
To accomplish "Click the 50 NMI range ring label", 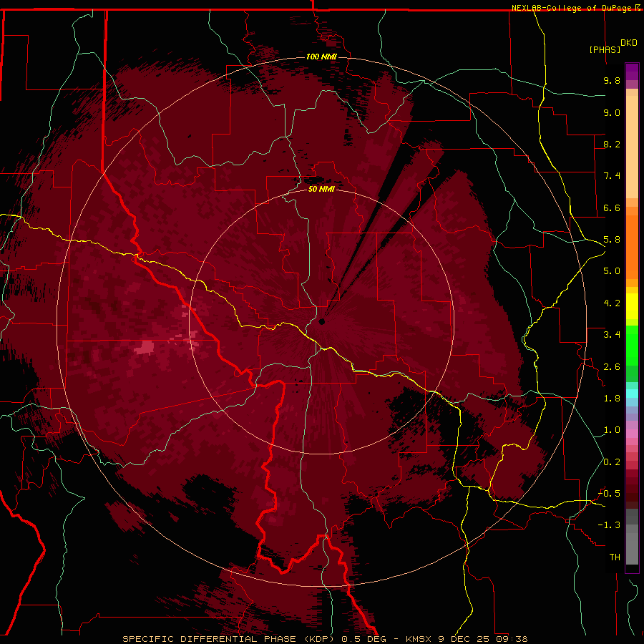I will [x=321, y=189].
